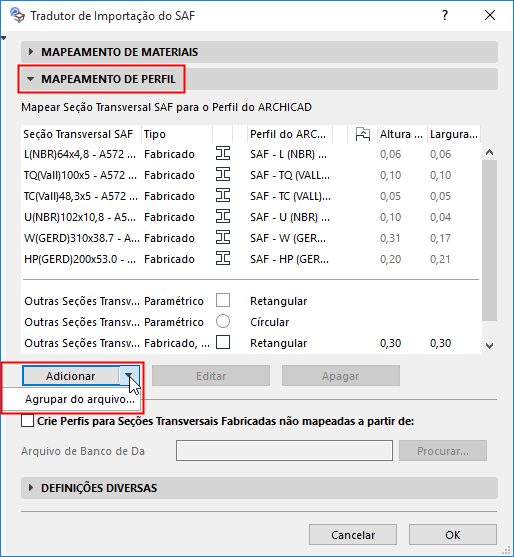Click the Círcular profile cell
The image size is (514, 557).
[x=270, y=322]
